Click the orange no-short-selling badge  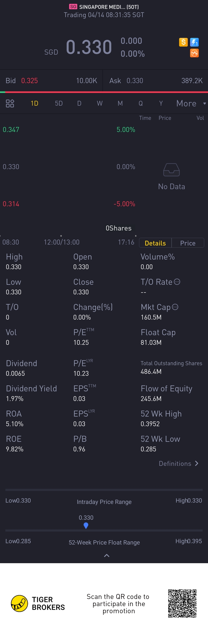194,53
